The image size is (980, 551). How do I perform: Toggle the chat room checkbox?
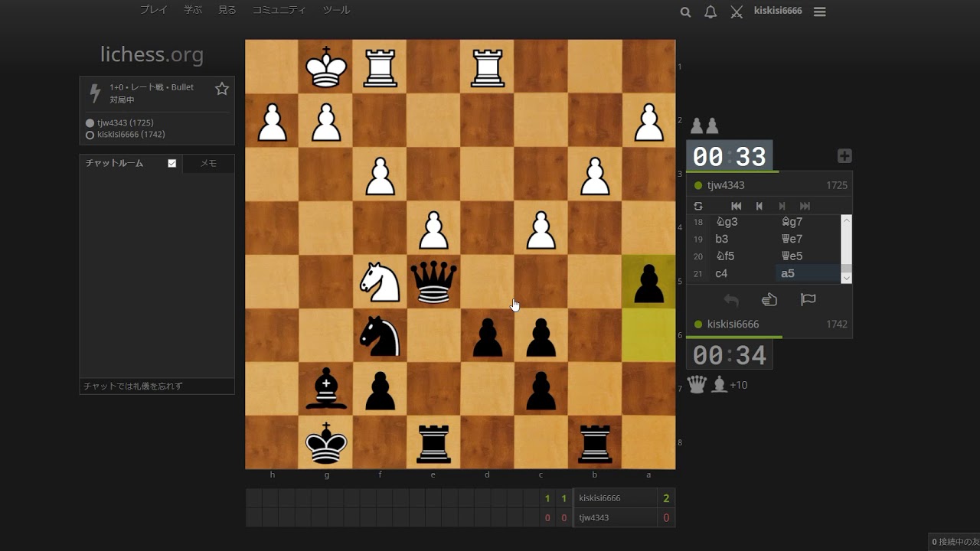pyautogui.click(x=172, y=163)
